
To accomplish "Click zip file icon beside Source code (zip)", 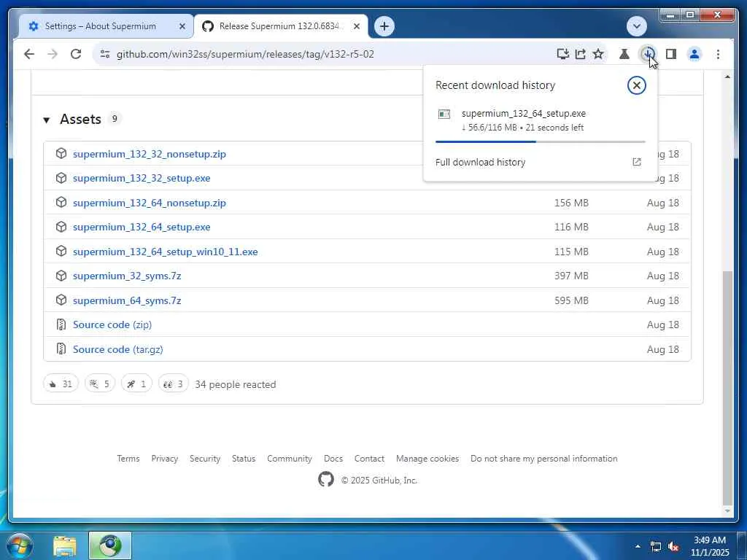I will [x=61, y=324].
